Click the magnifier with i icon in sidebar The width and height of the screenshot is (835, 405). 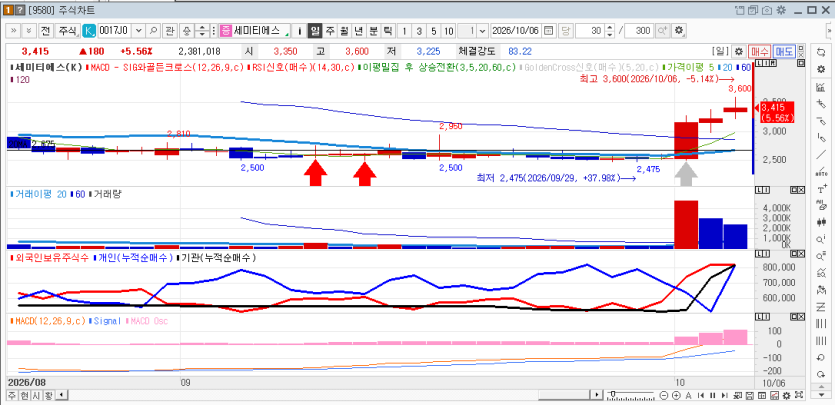821,239
